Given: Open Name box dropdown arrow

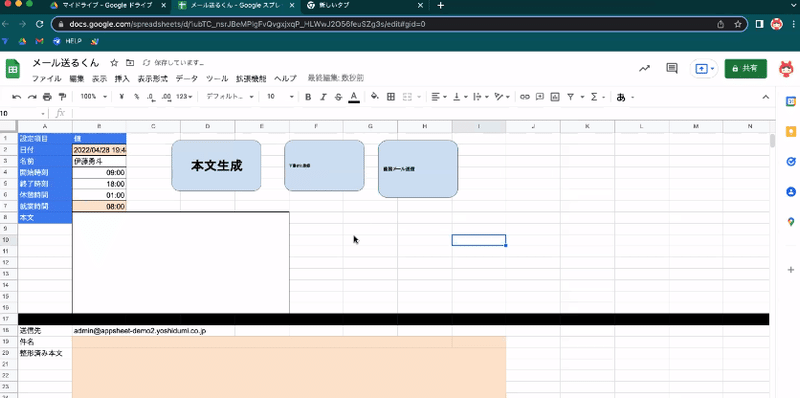Looking at the screenshot, I should [x=43, y=113].
